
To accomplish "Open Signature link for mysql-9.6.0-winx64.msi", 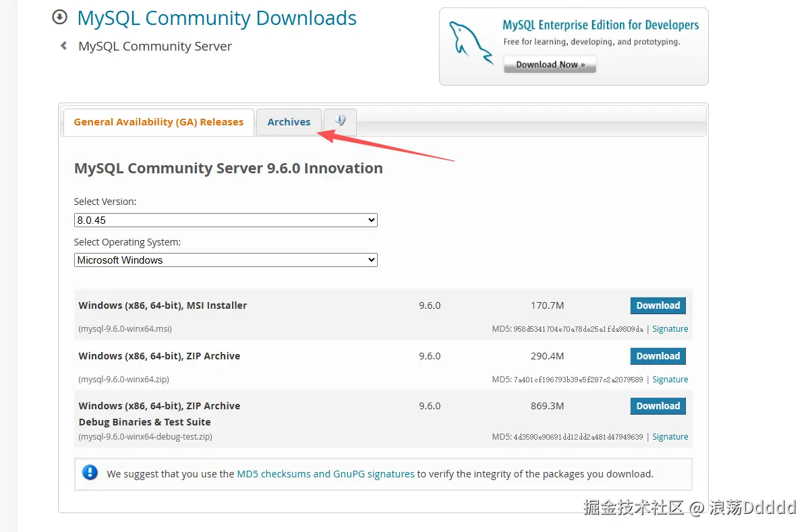I will coord(670,329).
